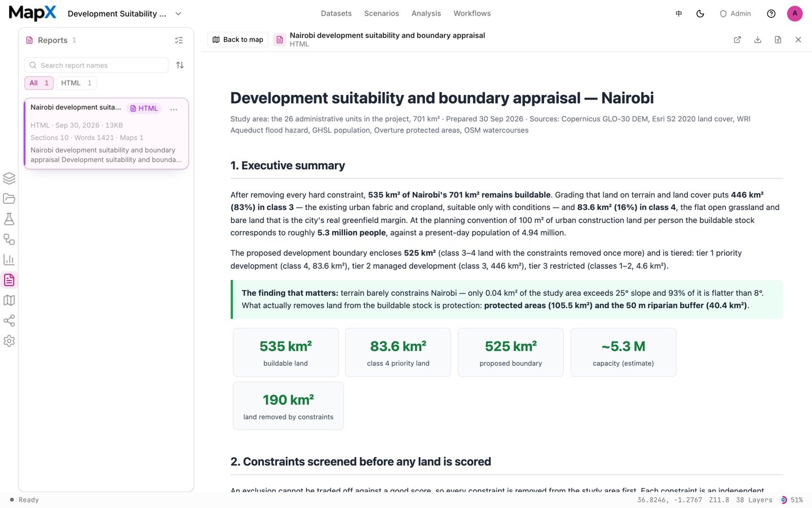Click the export document icon in report header

[778, 40]
